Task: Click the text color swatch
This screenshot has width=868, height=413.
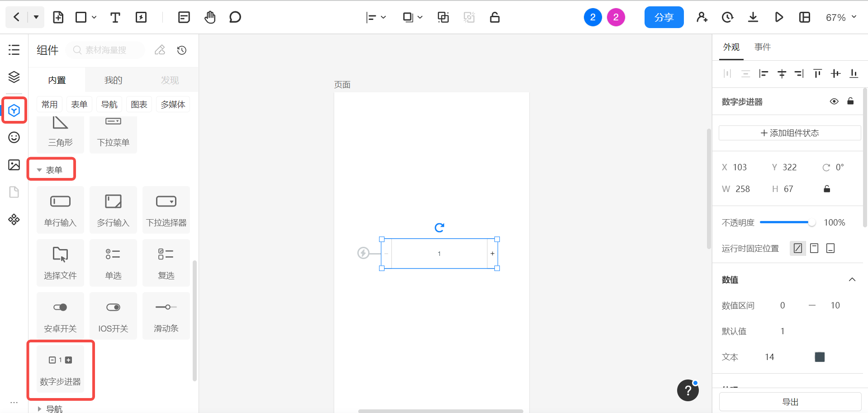Action: click(x=820, y=357)
